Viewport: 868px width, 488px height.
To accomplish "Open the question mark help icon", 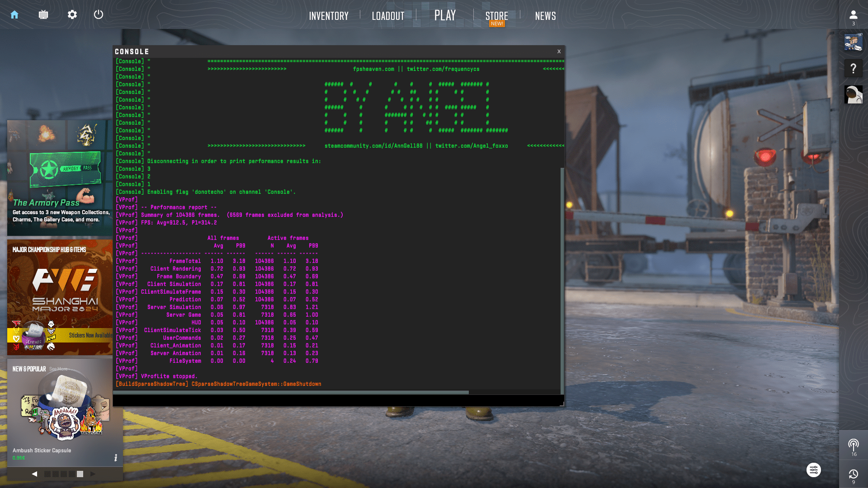I will 853,69.
